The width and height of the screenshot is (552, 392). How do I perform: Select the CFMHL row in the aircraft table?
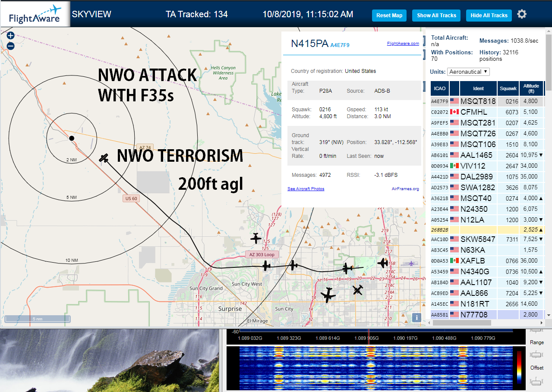(x=487, y=112)
